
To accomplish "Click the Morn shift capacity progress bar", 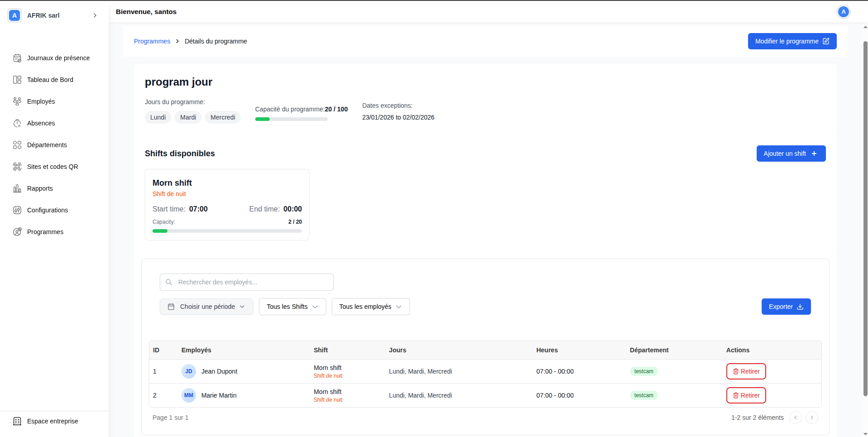I will (227, 231).
